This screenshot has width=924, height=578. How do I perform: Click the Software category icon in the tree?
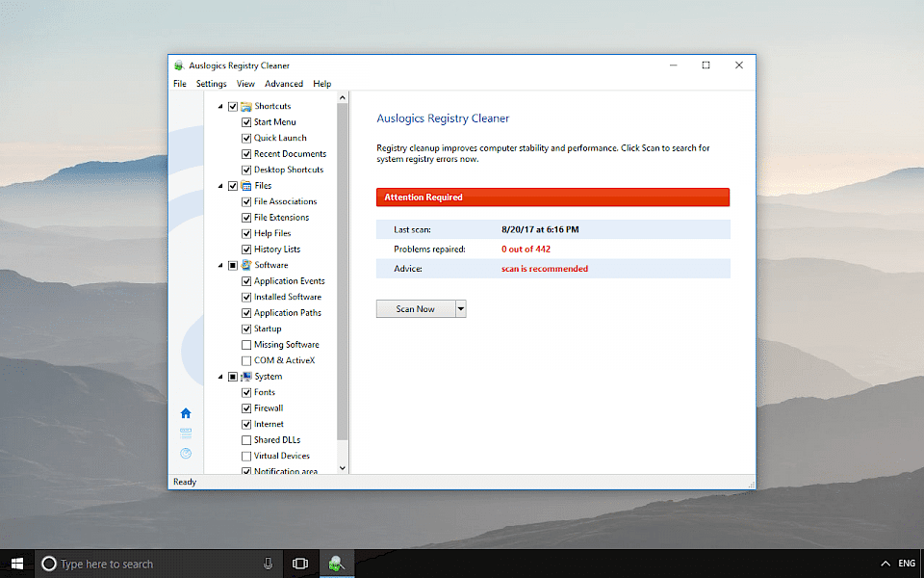pos(246,266)
